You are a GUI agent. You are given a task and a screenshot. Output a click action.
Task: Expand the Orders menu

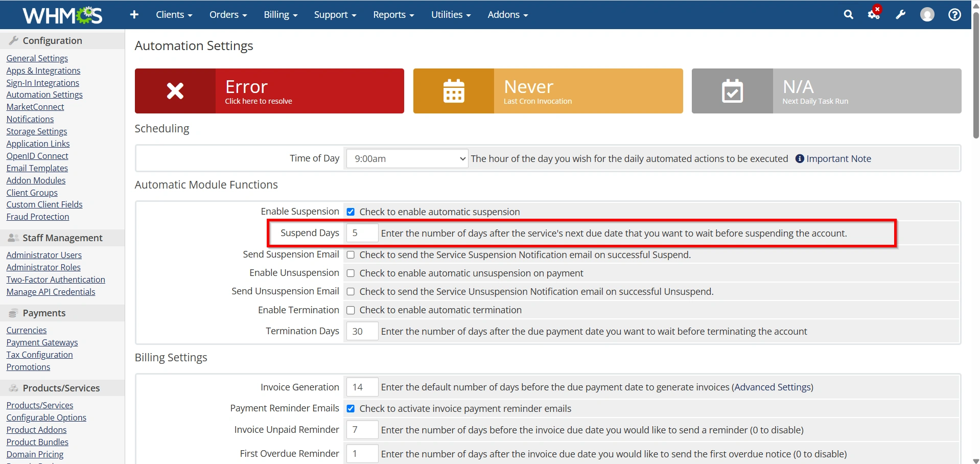228,15
